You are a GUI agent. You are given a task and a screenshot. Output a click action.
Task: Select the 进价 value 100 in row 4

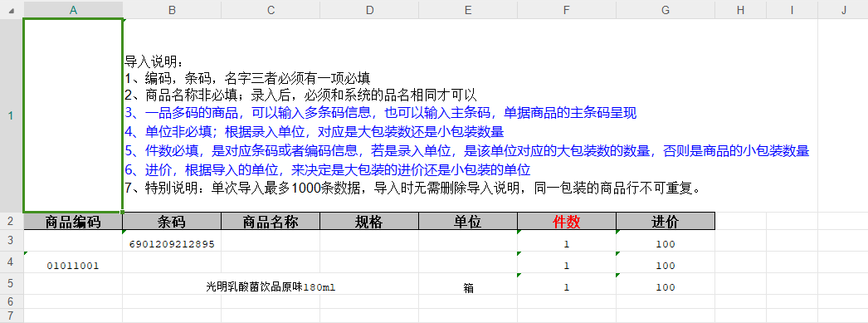(666, 262)
